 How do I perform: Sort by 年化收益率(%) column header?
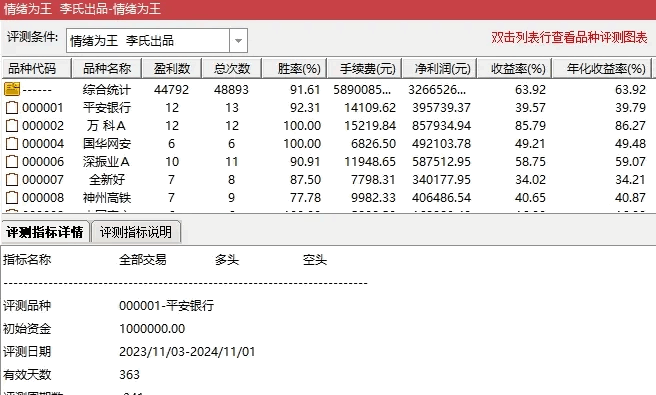click(602, 68)
